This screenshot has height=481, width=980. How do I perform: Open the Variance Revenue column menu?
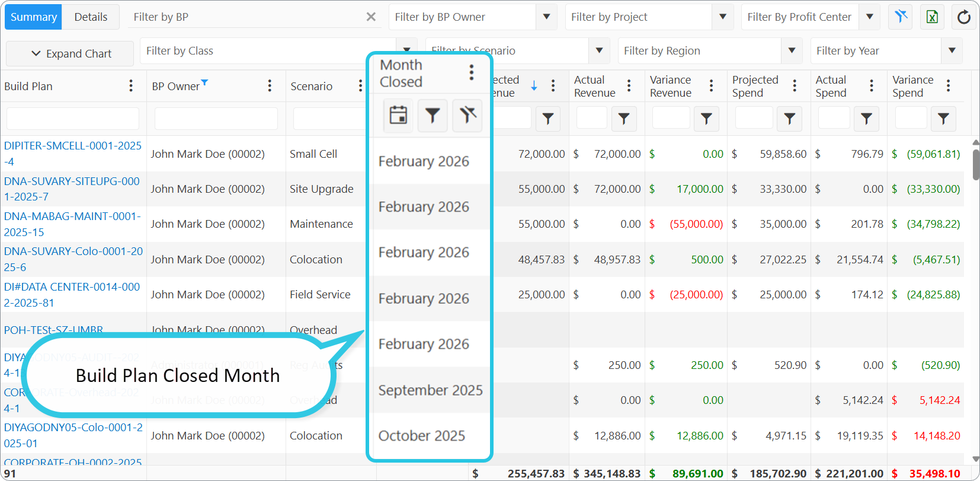click(x=712, y=86)
